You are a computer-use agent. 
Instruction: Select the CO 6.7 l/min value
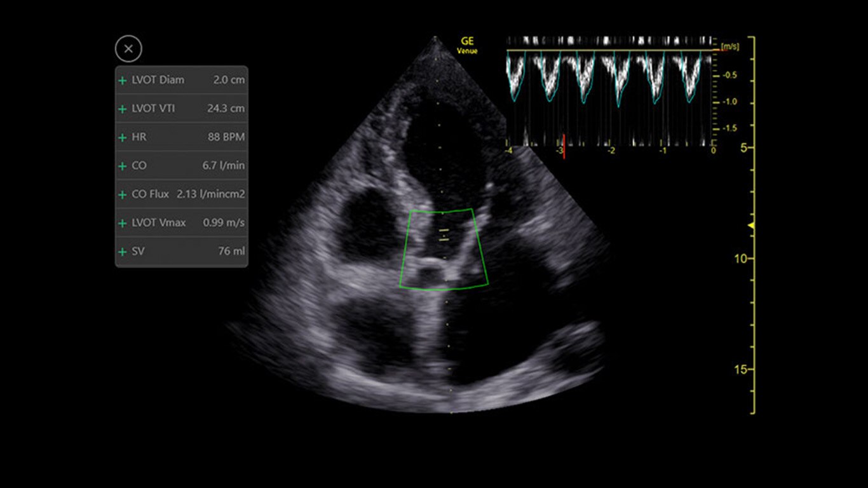tap(181, 165)
